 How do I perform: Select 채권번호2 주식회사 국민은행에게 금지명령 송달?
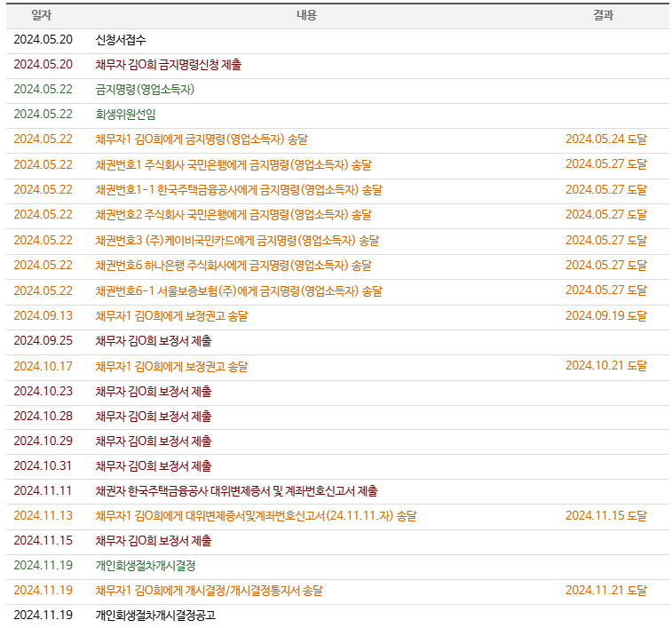click(x=233, y=215)
